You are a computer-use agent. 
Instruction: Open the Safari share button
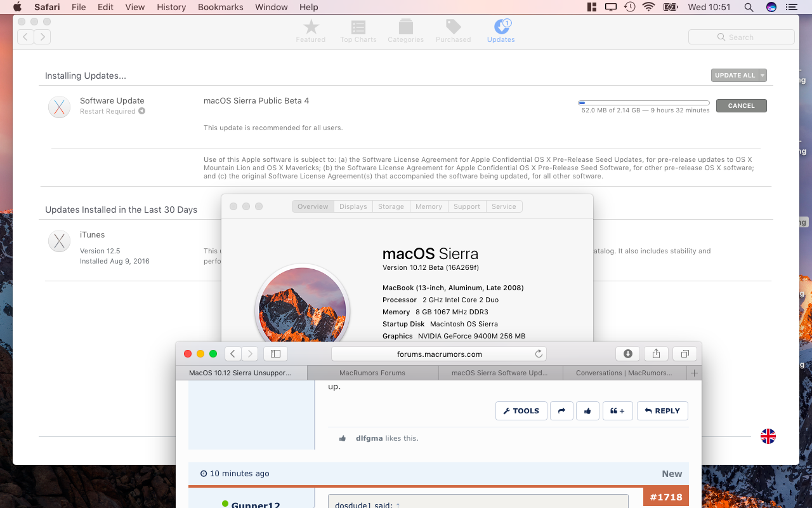point(656,354)
